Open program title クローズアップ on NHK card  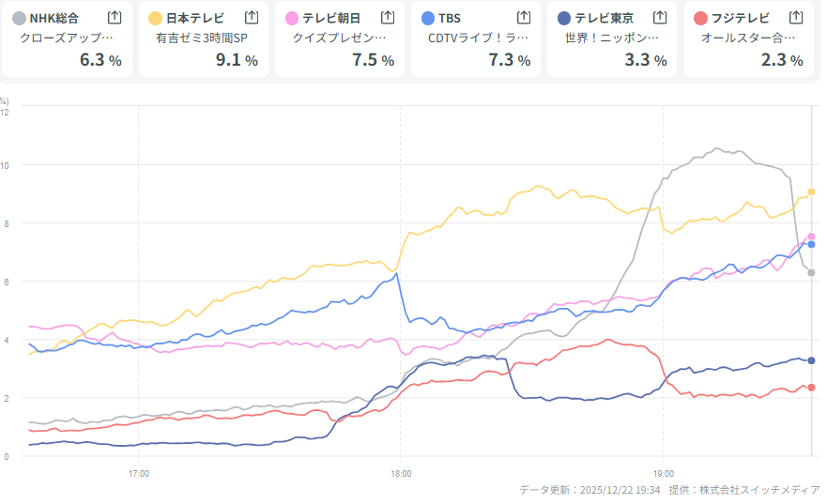67,38
